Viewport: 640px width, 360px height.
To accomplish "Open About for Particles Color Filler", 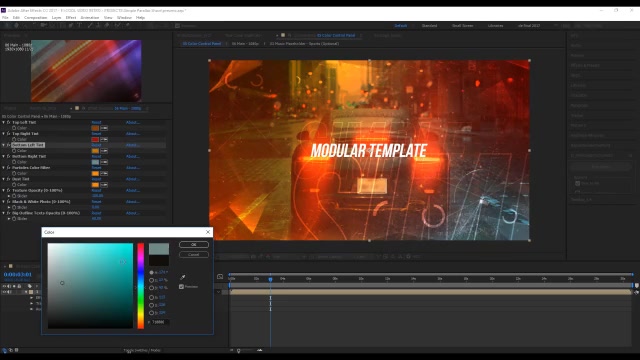I will 133,168.
